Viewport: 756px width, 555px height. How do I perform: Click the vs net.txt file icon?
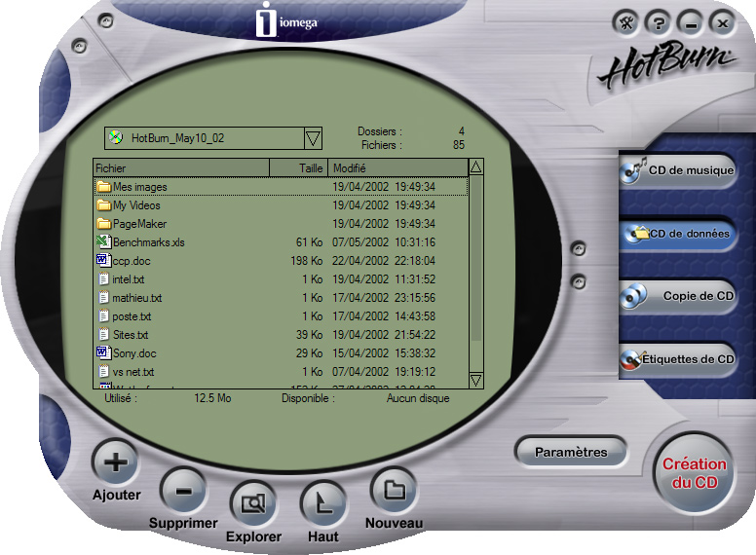pos(103,371)
